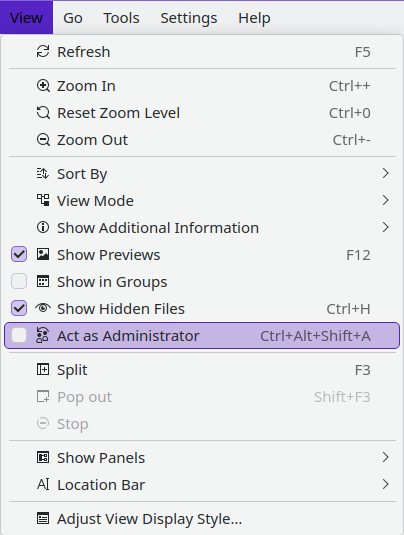Click the Reset Zoom Level icon
404x535 pixels.
[43, 113]
